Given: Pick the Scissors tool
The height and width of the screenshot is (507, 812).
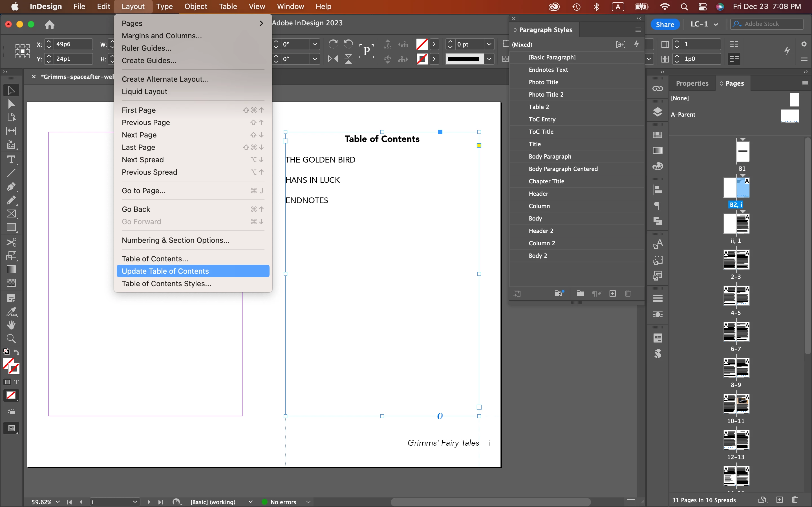Looking at the screenshot, I should [11, 242].
